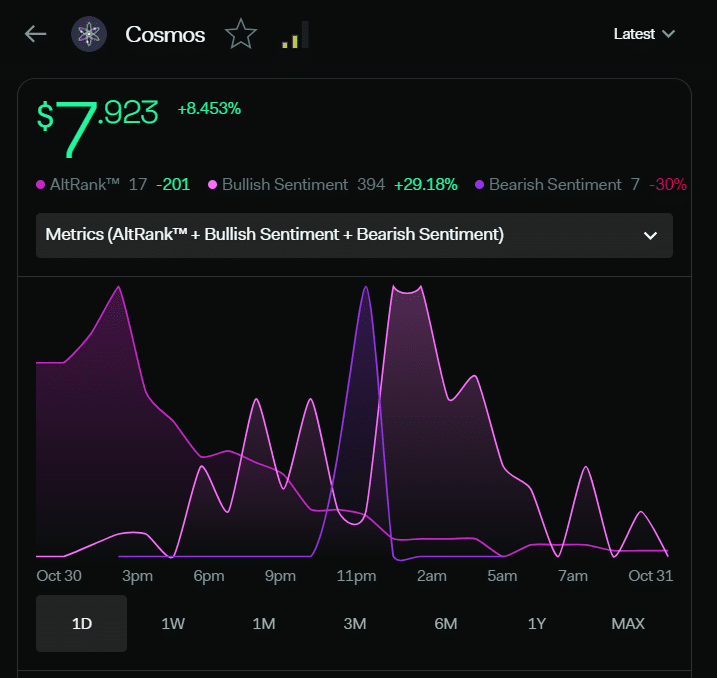This screenshot has width=717, height=678.
Task: Click the yellow signal bars icon
Action: (295, 35)
